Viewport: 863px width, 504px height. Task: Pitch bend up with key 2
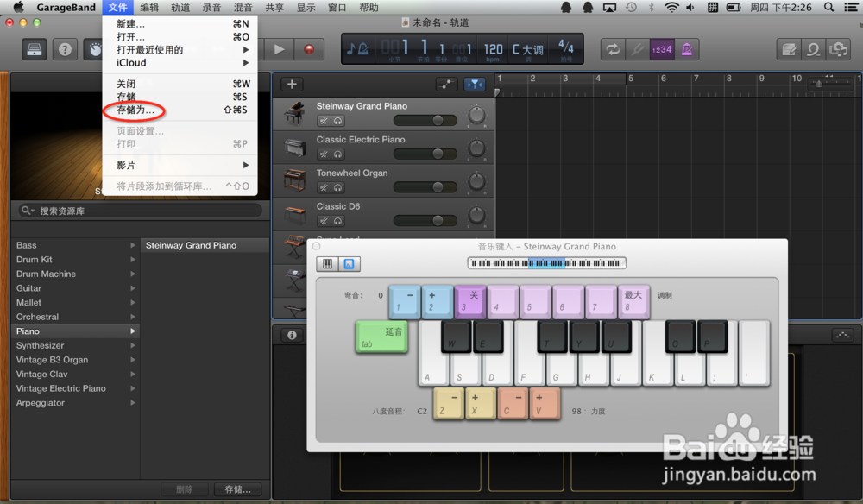(438, 301)
